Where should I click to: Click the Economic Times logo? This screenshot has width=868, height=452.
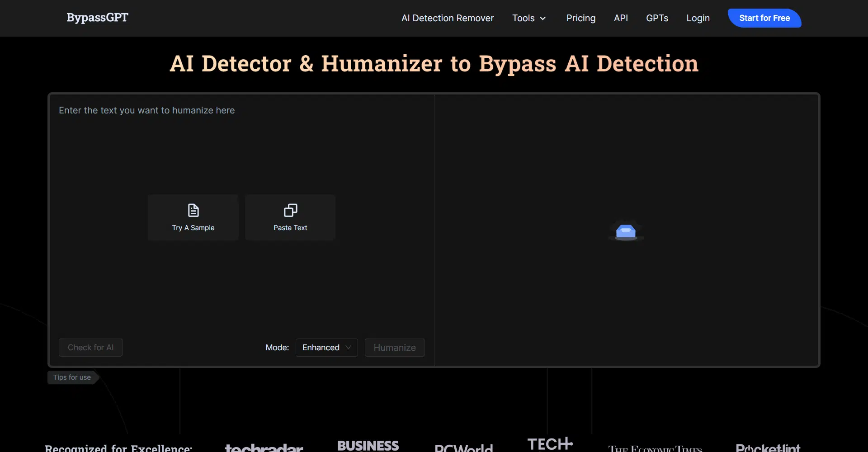(x=655, y=448)
